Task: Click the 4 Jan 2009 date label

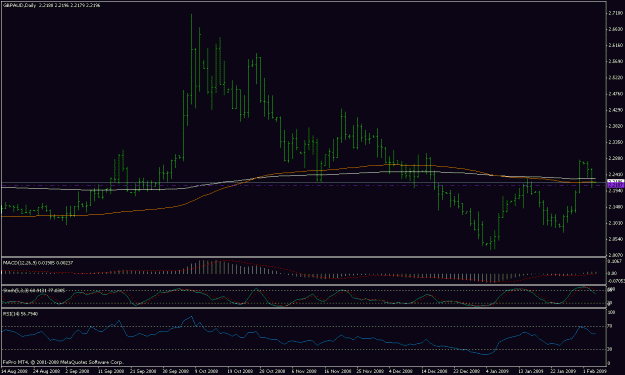Action: tap(498, 371)
